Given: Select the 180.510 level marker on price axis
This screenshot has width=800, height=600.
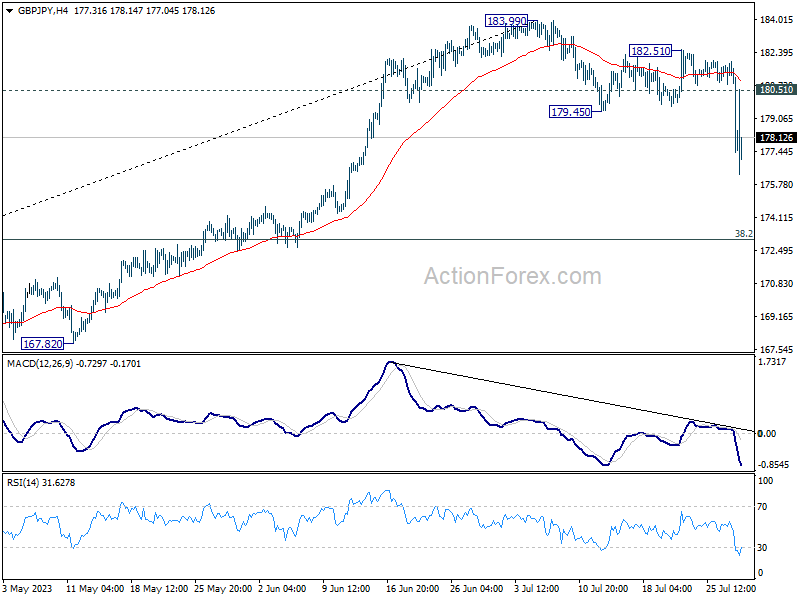Looking at the screenshot, I should click(776, 90).
